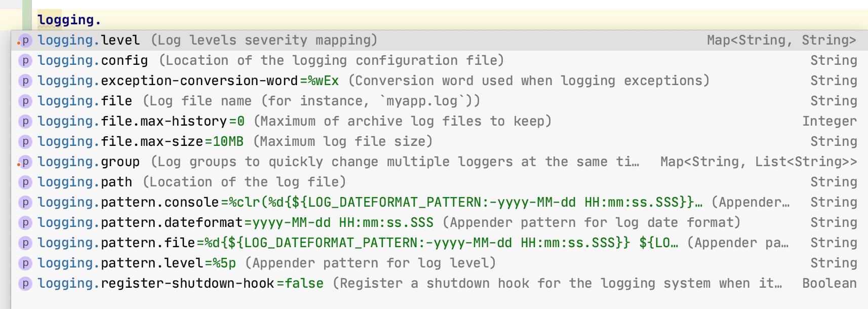Click property icon beside logging.file Log file name
Viewport: 868px width, 309px height.
coord(25,101)
